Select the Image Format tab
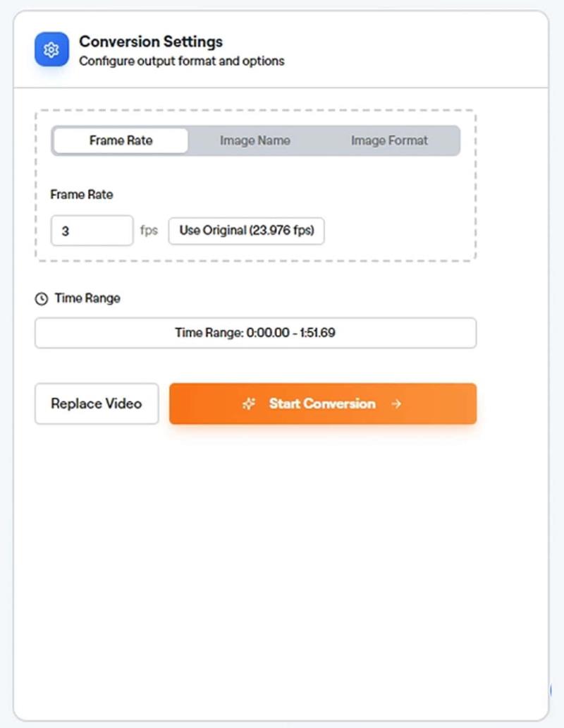Screen dimensions: 564x728 389,140
